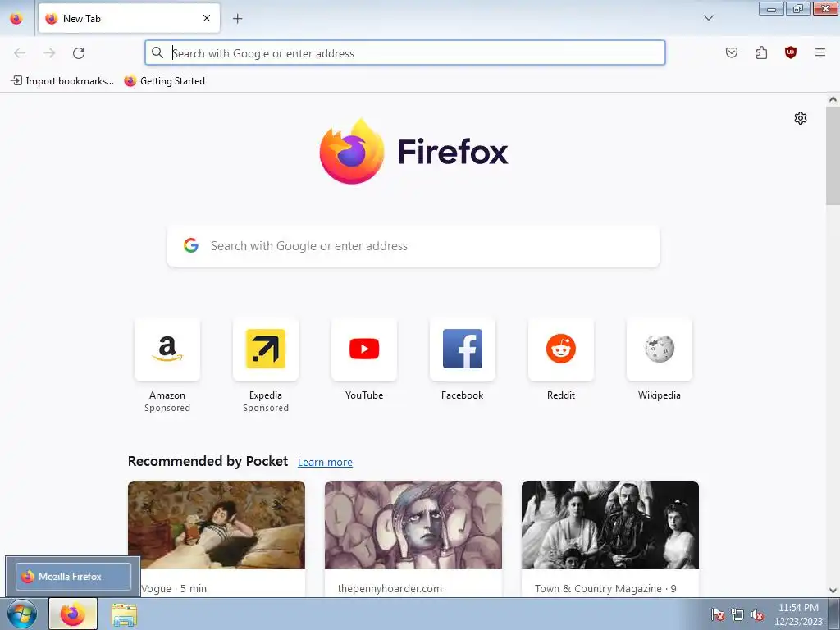Open the uBlock Origin shield icon
Viewport: 840px width, 630px height.
pos(791,52)
